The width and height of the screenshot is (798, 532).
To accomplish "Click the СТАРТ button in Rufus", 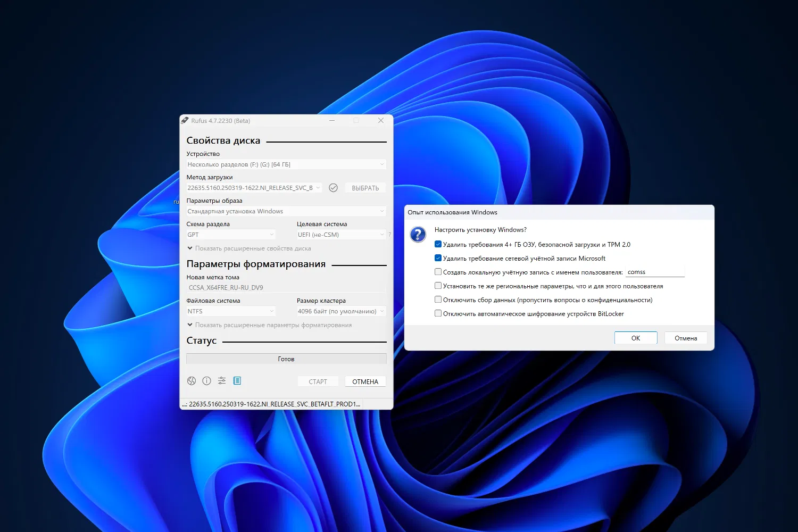I will tap(318, 381).
